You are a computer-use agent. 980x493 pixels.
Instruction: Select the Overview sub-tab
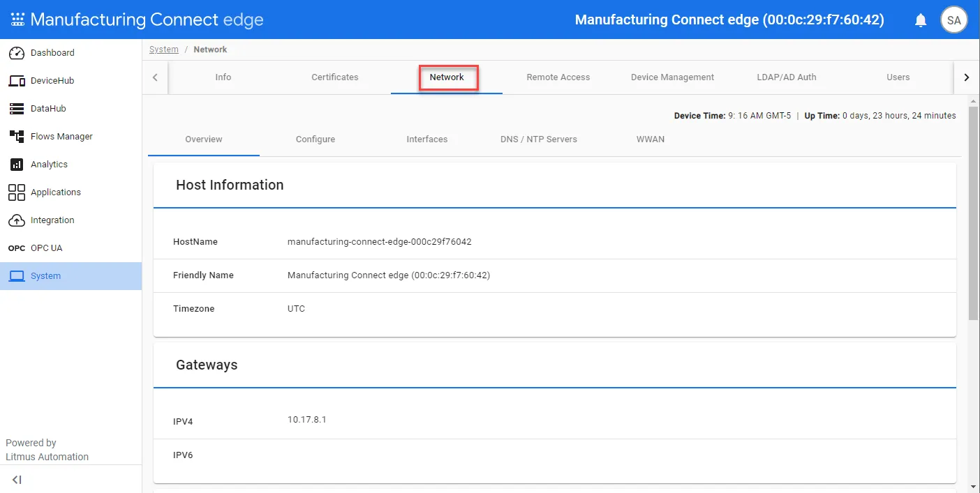204,139
